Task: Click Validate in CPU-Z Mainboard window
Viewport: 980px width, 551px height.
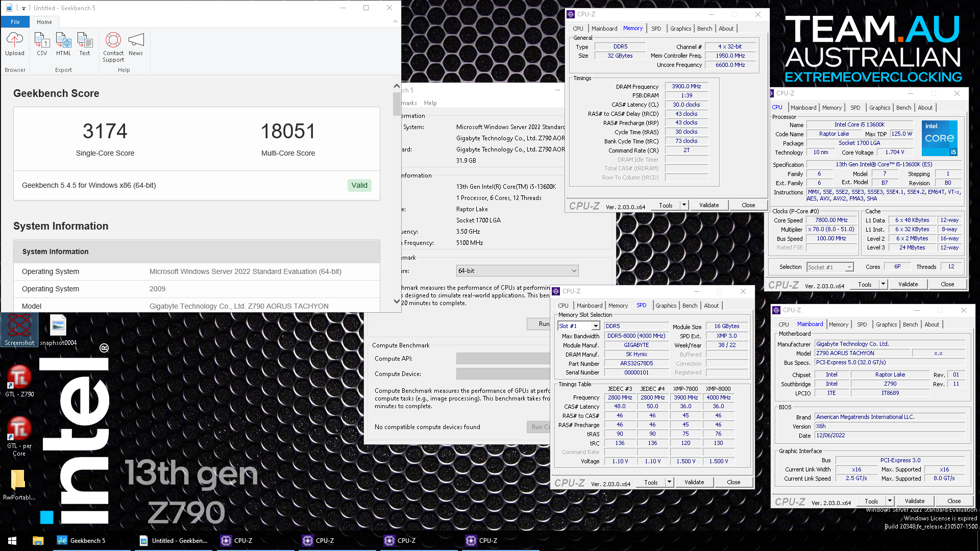Action: click(915, 501)
